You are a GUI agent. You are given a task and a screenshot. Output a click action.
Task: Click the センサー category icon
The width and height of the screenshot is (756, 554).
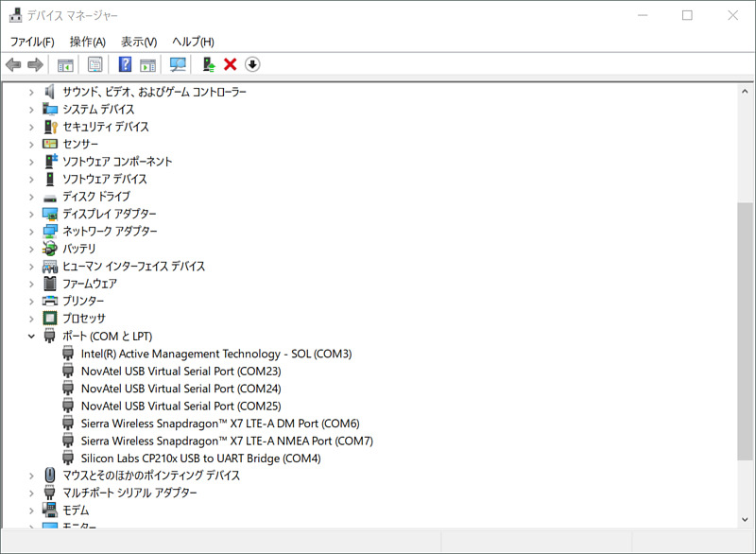pos(50,144)
